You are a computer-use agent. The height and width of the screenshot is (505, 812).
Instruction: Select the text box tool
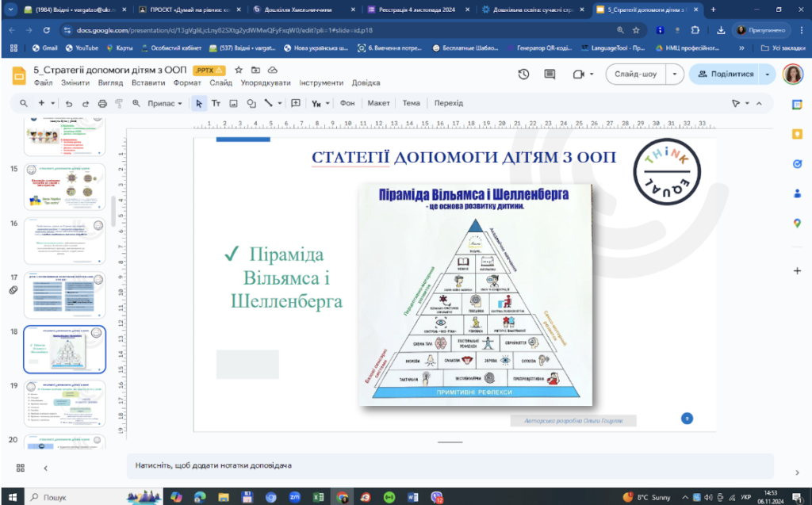tap(216, 104)
